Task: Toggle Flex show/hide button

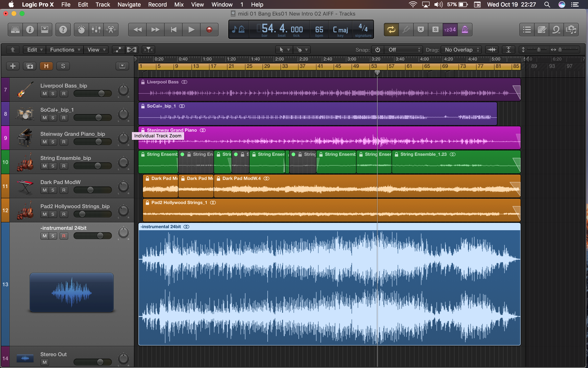Action: [x=132, y=50]
